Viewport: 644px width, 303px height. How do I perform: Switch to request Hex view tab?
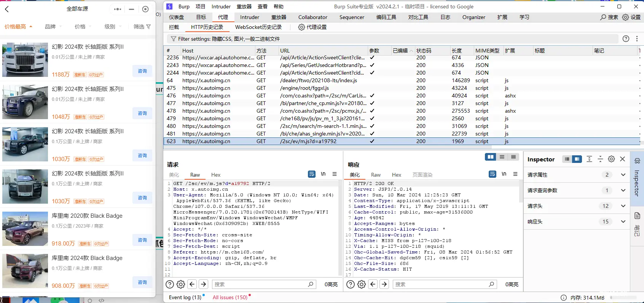(x=216, y=175)
